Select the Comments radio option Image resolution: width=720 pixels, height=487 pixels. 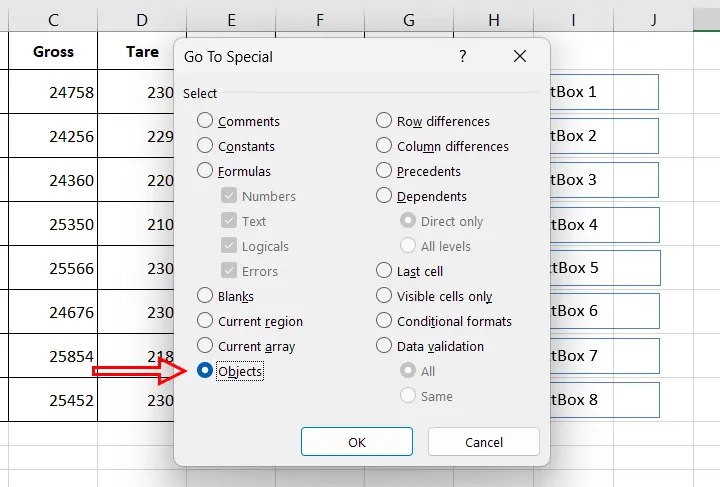click(x=205, y=121)
